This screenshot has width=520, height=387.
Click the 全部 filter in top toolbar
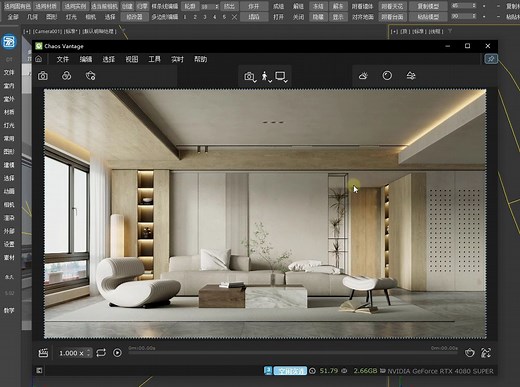[x=13, y=17]
